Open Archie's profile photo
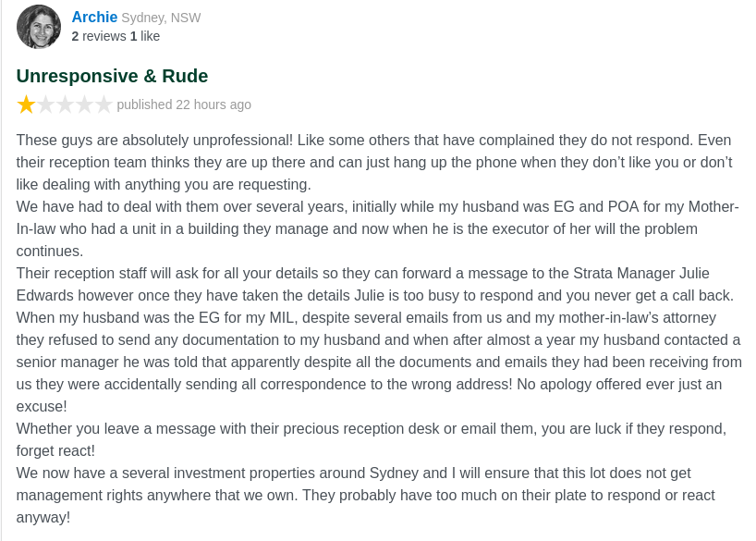This screenshot has width=756, height=541. tap(39, 27)
